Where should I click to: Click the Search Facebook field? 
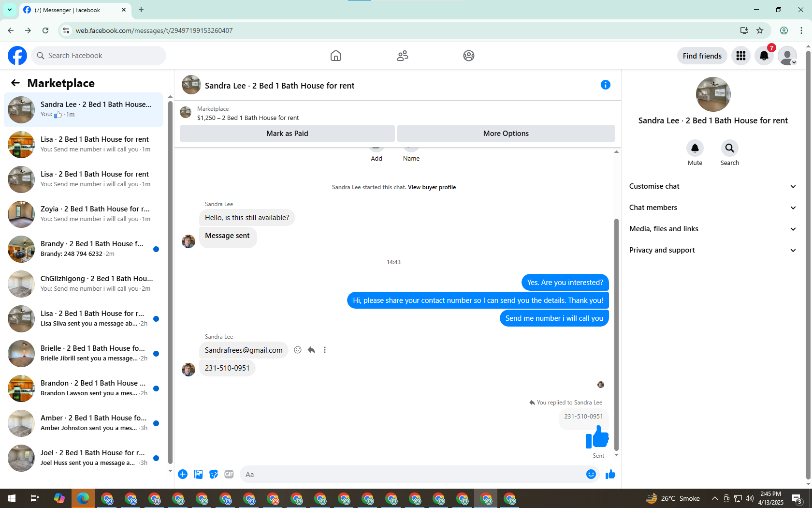(99, 56)
